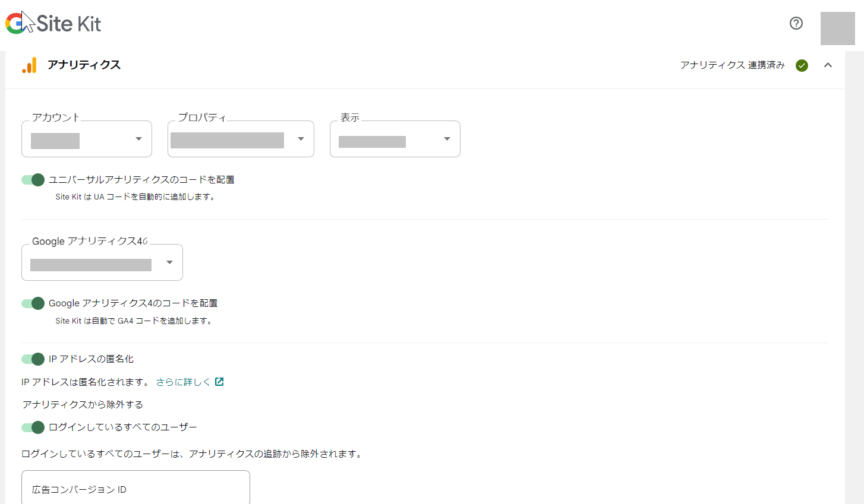Click the 広告コンバージョン ID input field
The width and height of the screenshot is (864, 504).
tap(135, 487)
